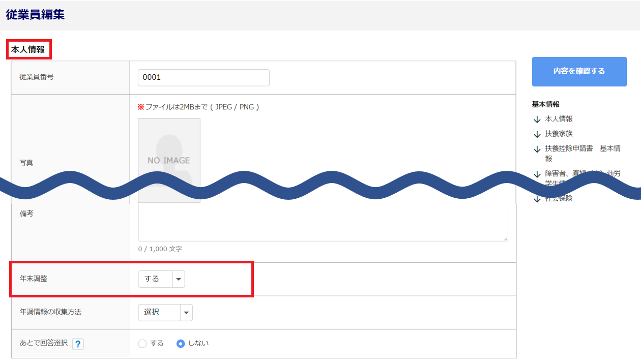Click the down arrow icon before 扶養家族

(x=536, y=134)
